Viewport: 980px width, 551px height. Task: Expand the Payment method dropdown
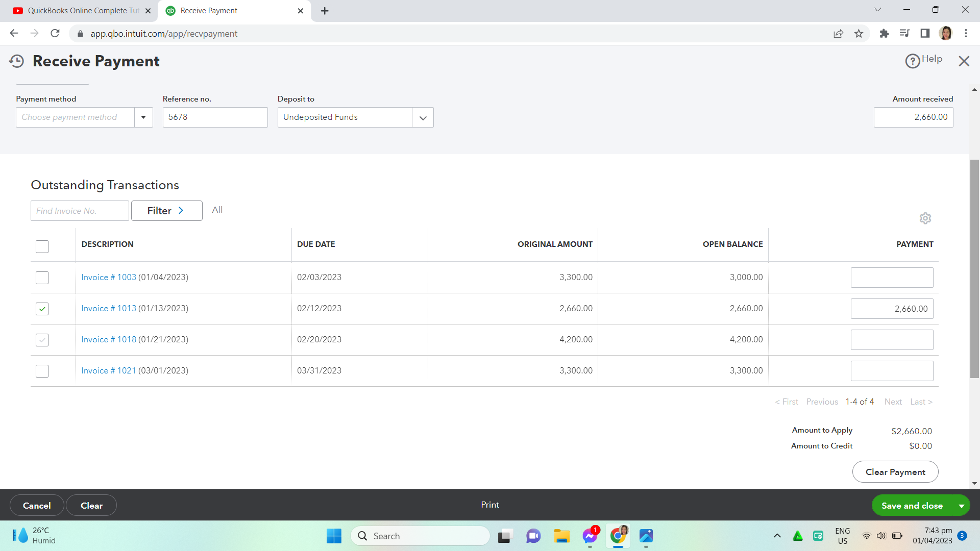coord(143,117)
